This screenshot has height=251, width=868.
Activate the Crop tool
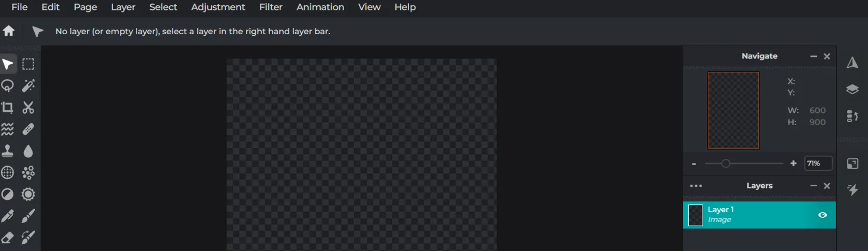tap(8, 108)
